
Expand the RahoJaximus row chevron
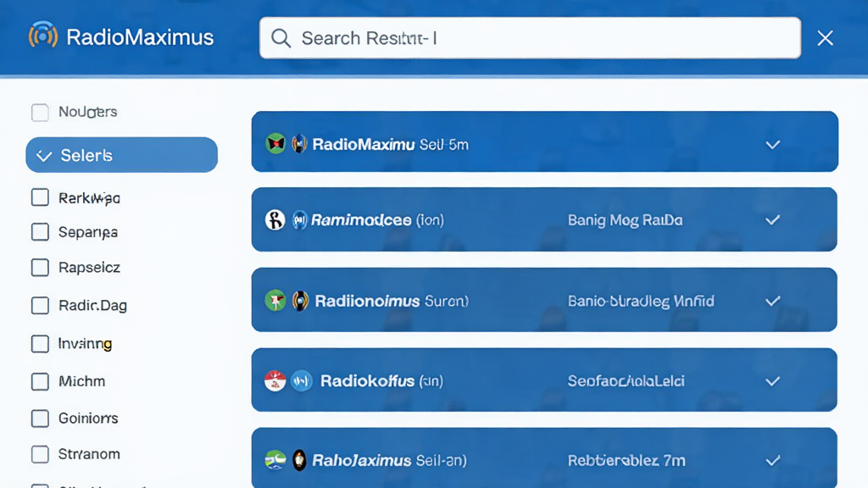[x=773, y=460]
